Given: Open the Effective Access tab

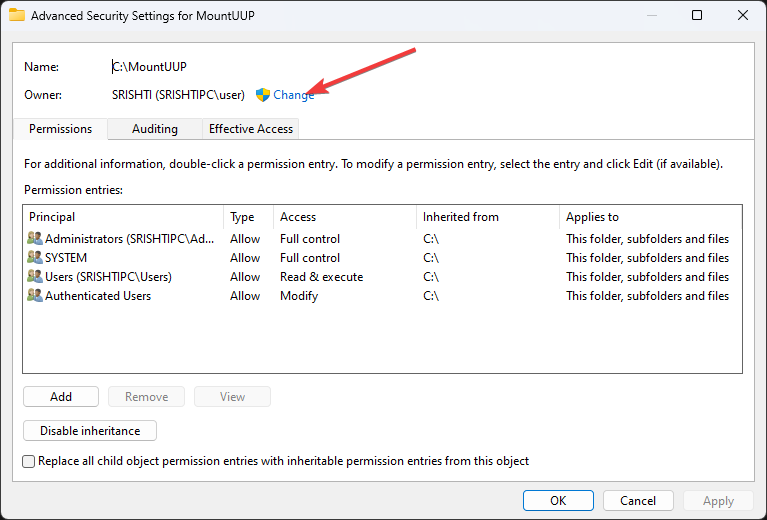Looking at the screenshot, I should tap(250, 129).
